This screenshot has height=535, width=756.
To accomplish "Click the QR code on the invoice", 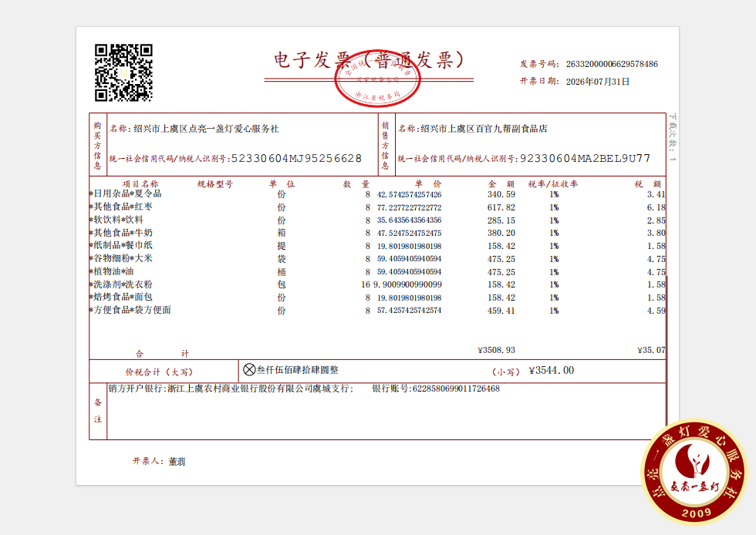I will [x=124, y=72].
